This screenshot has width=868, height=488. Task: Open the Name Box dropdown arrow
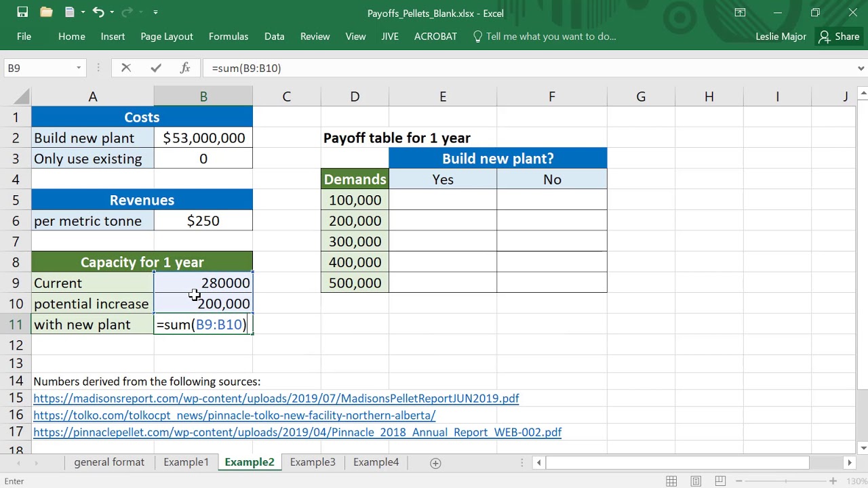click(79, 68)
